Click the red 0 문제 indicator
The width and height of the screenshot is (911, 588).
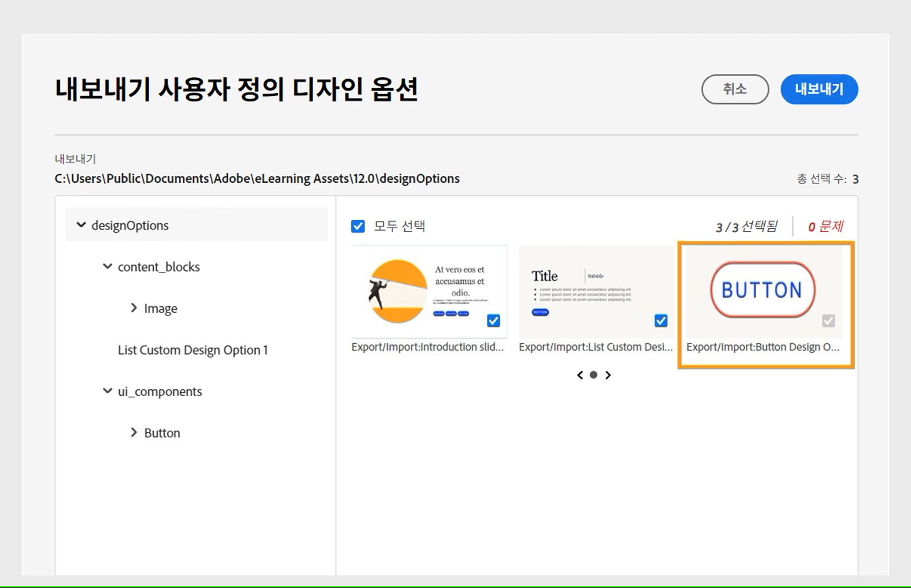click(x=826, y=227)
